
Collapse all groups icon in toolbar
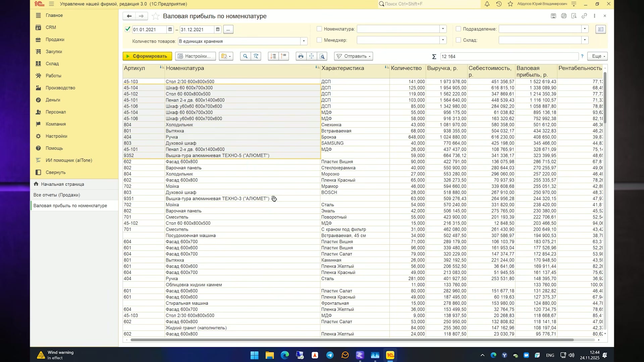pyautogui.click(x=284, y=56)
